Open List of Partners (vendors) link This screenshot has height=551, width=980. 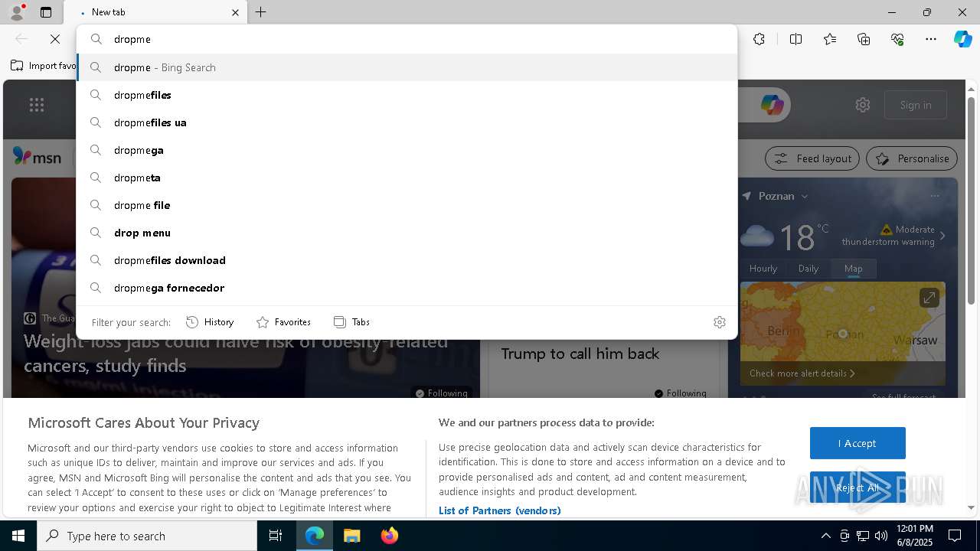(x=499, y=510)
